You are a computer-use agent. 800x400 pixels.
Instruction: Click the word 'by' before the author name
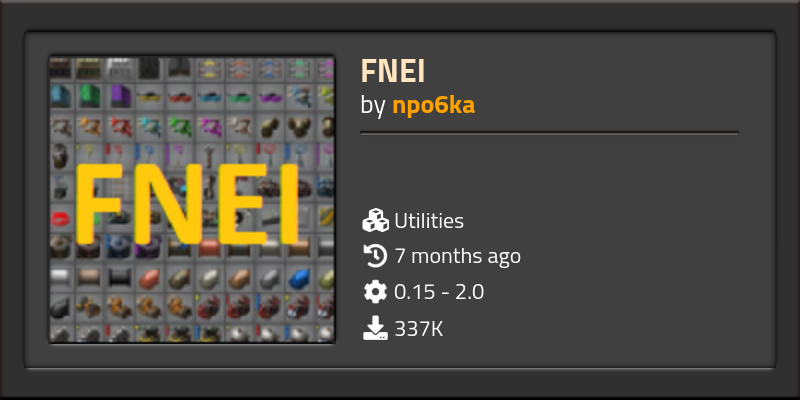(x=373, y=106)
